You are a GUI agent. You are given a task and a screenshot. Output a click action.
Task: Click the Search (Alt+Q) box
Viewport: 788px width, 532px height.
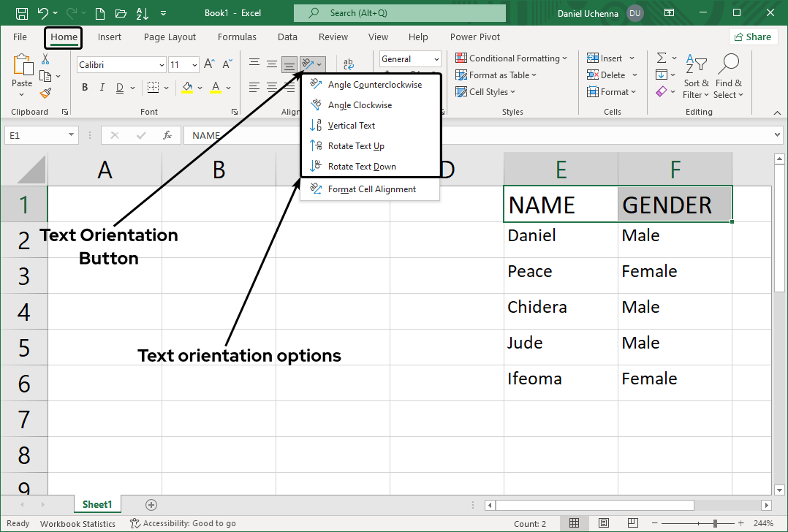(x=399, y=12)
